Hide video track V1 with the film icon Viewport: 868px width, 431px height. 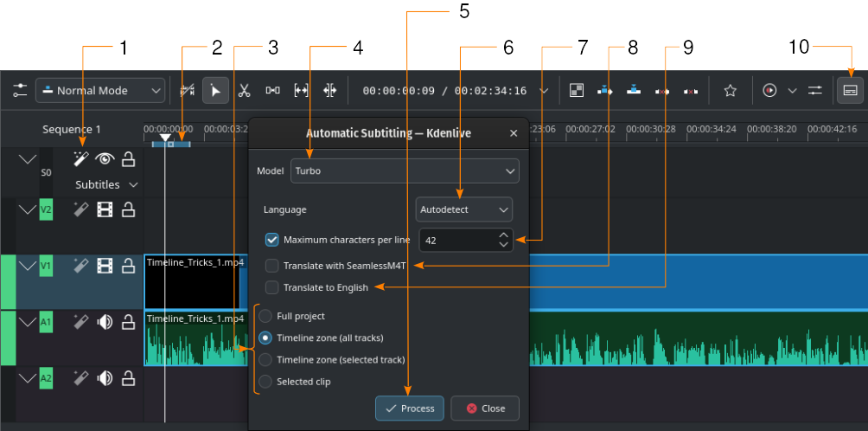105,266
